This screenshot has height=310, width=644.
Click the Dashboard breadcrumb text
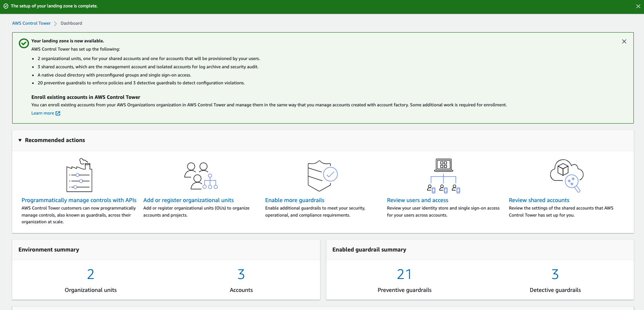(x=71, y=23)
